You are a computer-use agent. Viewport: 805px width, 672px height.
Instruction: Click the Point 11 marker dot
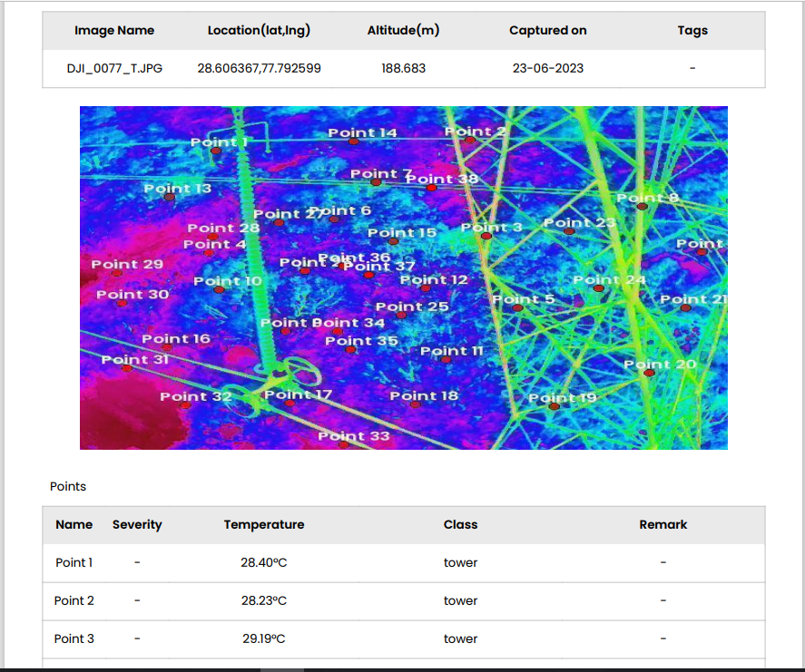pos(447,360)
